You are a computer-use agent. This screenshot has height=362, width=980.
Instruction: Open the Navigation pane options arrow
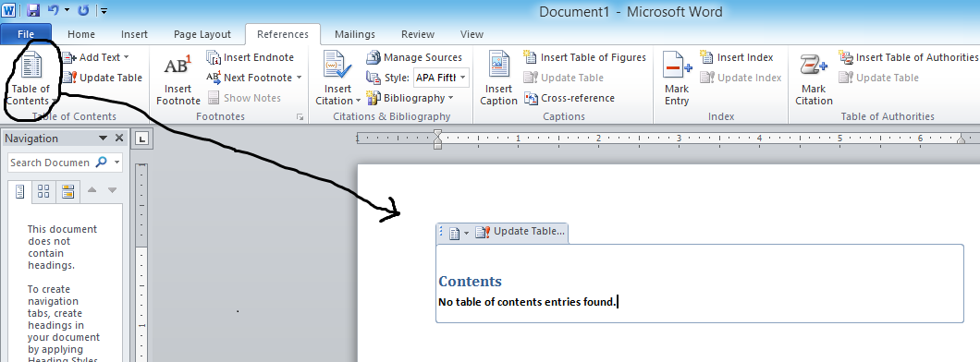point(104,138)
